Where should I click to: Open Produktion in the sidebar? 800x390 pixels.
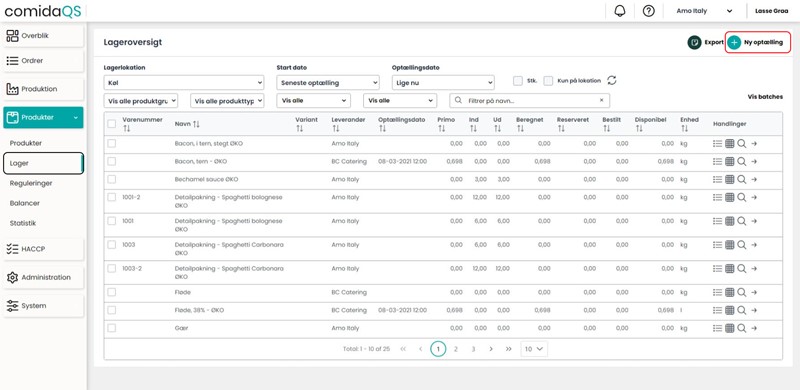click(43, 89)
